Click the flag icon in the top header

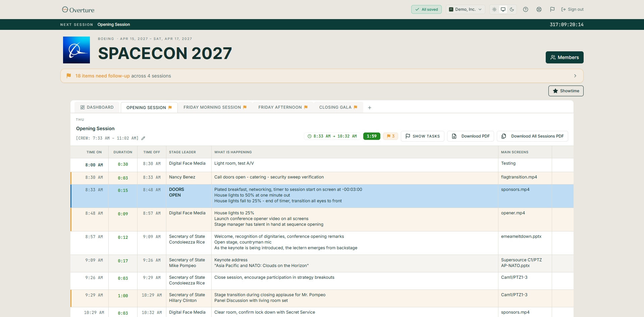coord(552,9)
